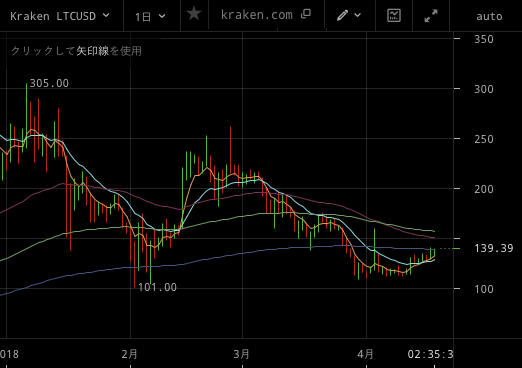The height and width of the screenshot is (368, 522).
Task: Click the fullscreen expand arrows icon
Action: [431, 16]
